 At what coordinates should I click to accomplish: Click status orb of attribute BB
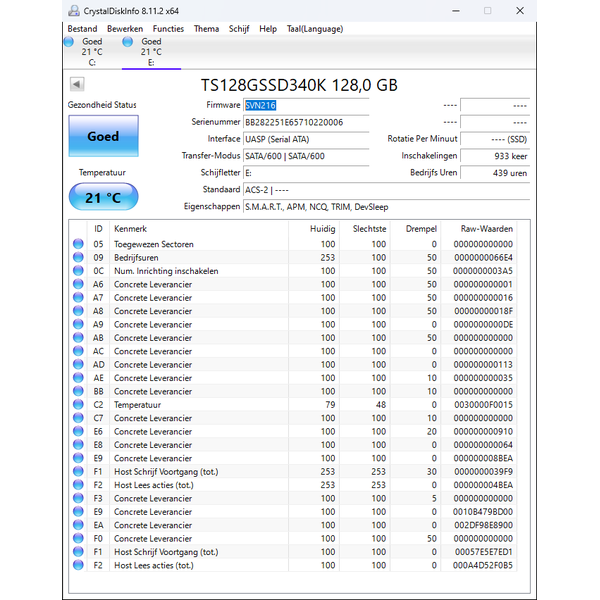click(x=78, y=391)
